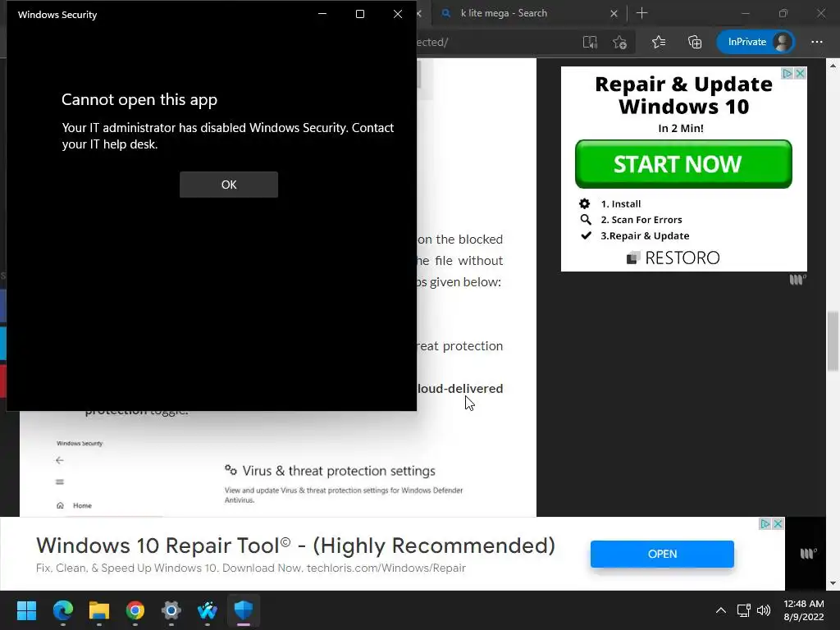Image resolution: width=840 pixels, height=630 pixels.
Task: Close the Windows Security dialog window
Action: tap(398, 14)
